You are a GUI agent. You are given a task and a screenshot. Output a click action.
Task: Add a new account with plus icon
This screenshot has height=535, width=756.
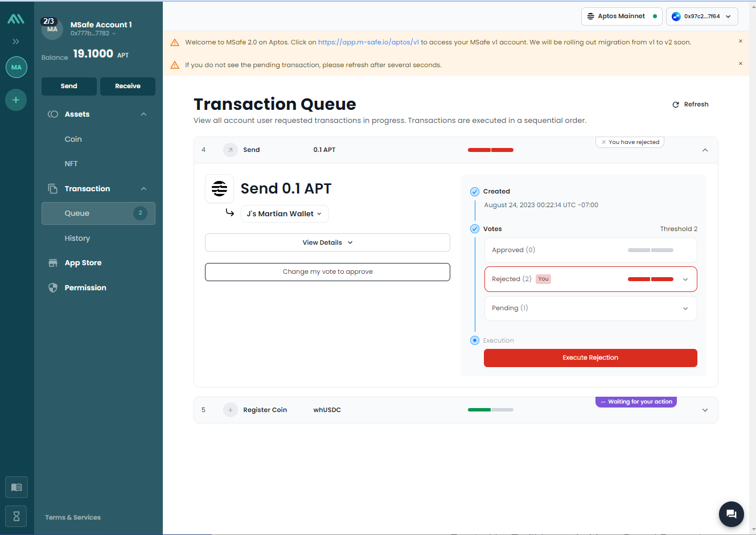coord(16,100)
